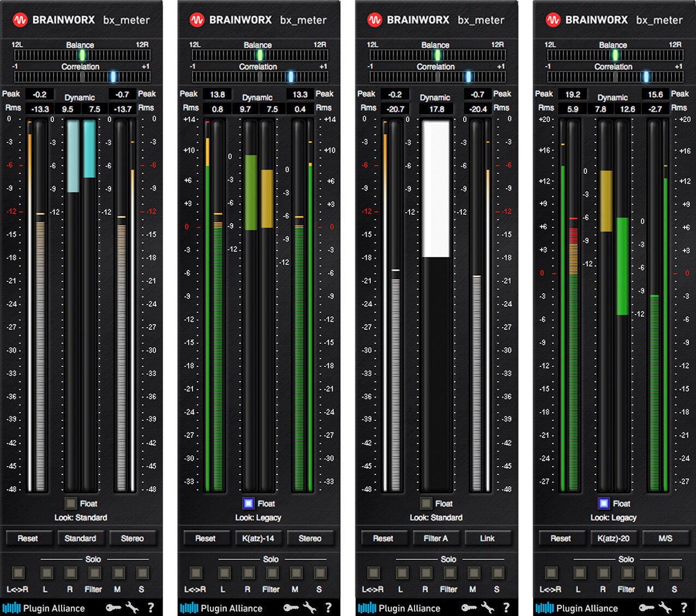Enable Float checkbox in the Filter A meter

click(426, 503)
